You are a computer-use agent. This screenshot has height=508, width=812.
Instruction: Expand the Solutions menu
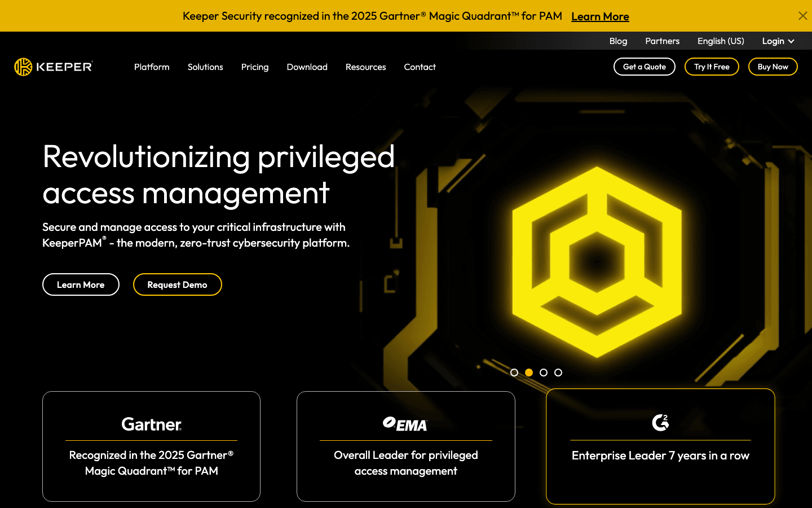(x=205, y=67)
